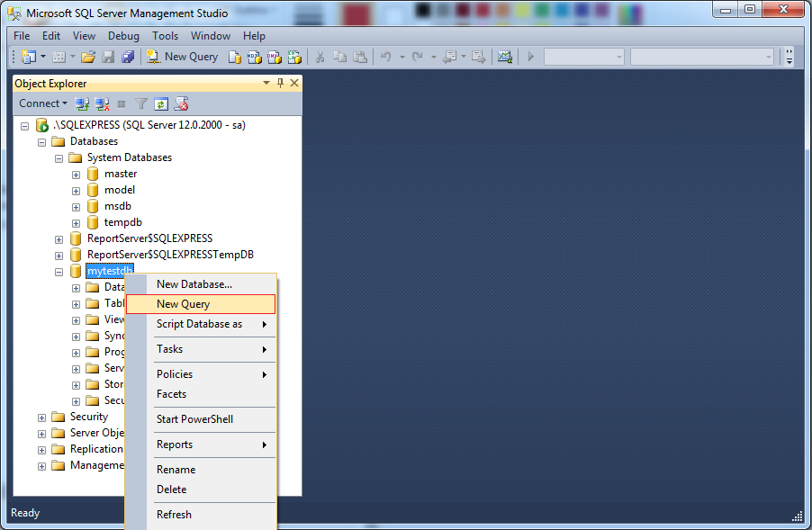This screenshot has height=530, width=812.
Task: Select the model database
Action: (120, 190)
